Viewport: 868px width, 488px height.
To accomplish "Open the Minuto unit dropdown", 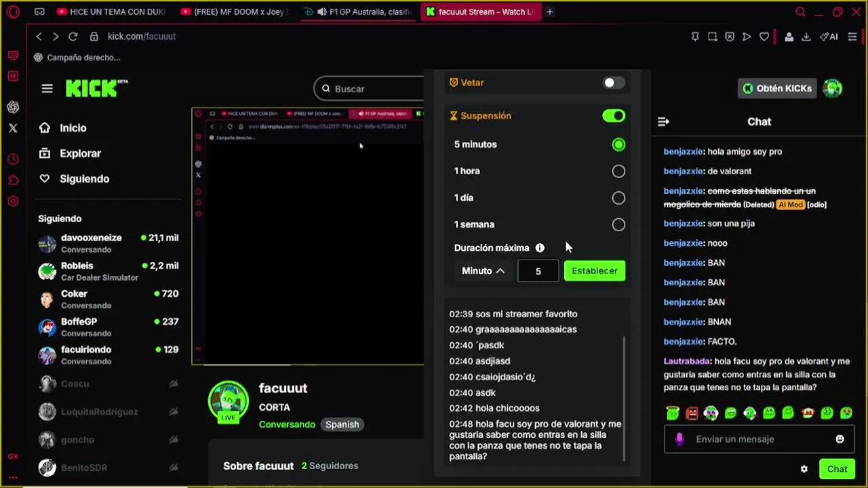I will 483,270.
